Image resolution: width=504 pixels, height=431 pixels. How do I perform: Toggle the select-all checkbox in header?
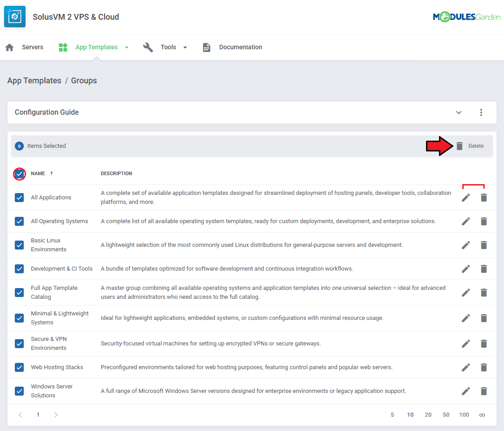point(19,174)
